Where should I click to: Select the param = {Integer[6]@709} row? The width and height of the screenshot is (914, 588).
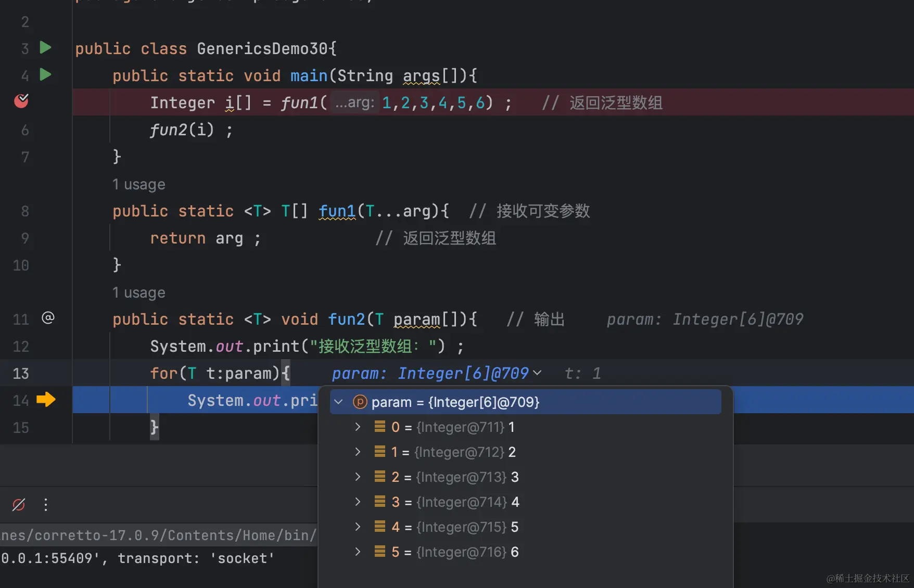click(526, 402)
